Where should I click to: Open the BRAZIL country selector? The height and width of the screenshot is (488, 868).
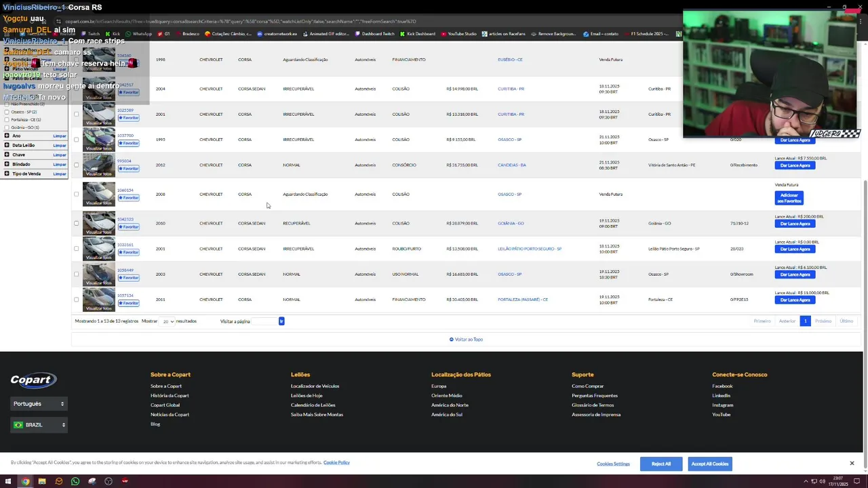(38, 425)
